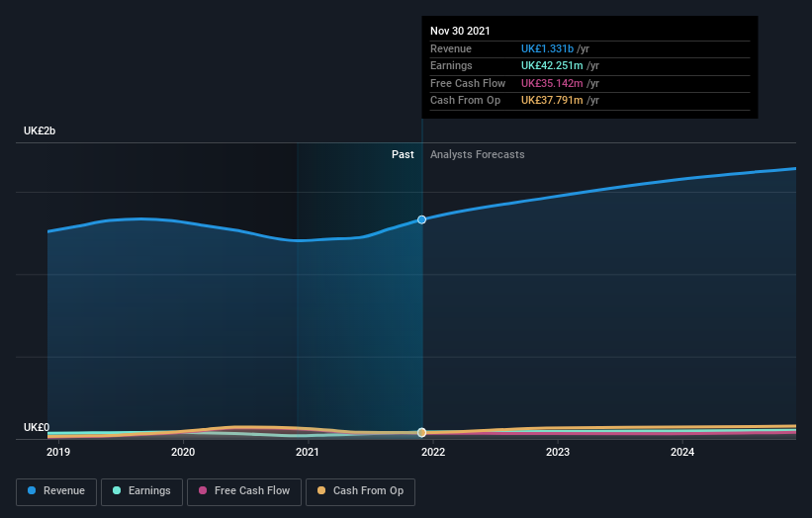Viewport: 812px width, 518px height.
Task: Click the orange data point near UK£0
Action: [x=421, y=432]
